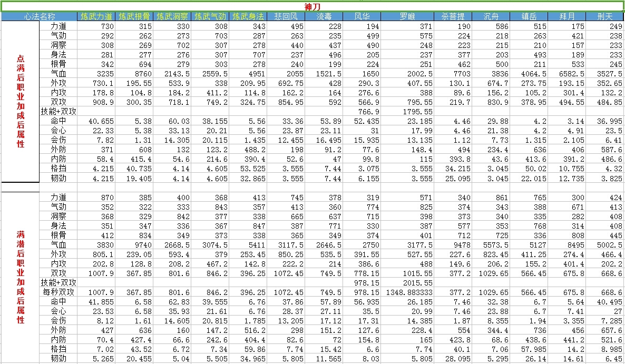Click the 格挡 value 59.86

click(x=248, y=349)
